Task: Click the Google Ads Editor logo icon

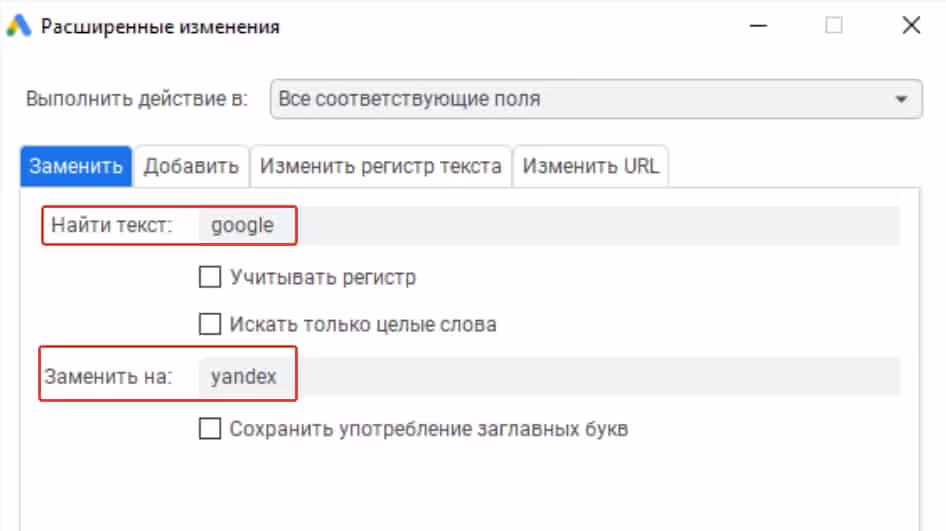Action: coord(19,26)
